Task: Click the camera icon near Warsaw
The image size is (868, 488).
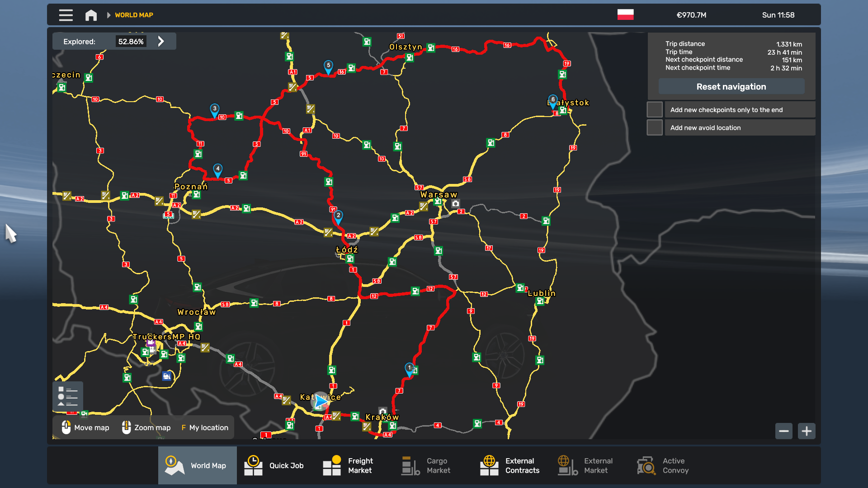Action: 455,204
